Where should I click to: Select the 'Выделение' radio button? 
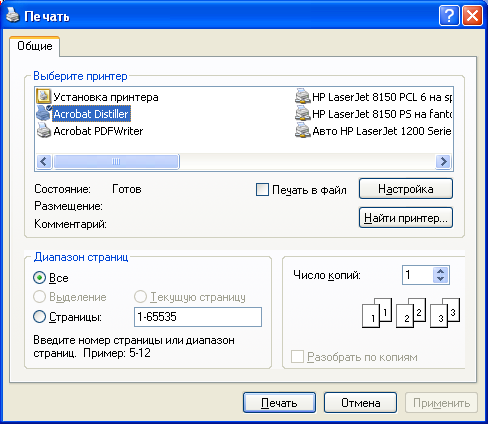(x=39, y=297)
